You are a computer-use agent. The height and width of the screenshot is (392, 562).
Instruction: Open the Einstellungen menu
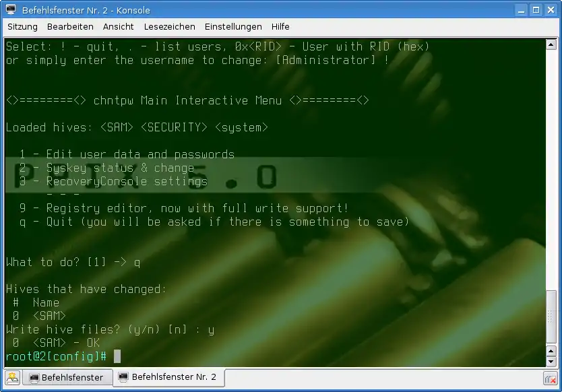233,27
